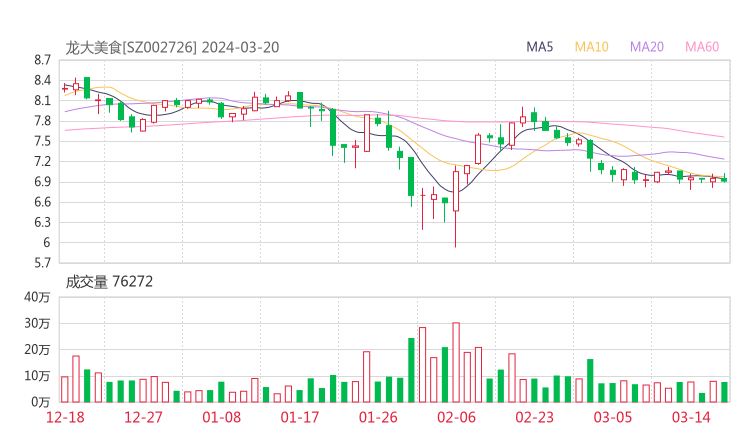Click the 7.5 price axis label
The height and width of the screenshot is (440, 740).
click(42, 142)
